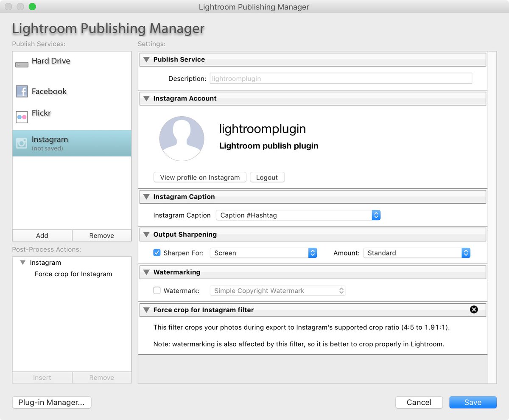Click the Save button
The image size is (509, 420).
click(x=473, y=403)
